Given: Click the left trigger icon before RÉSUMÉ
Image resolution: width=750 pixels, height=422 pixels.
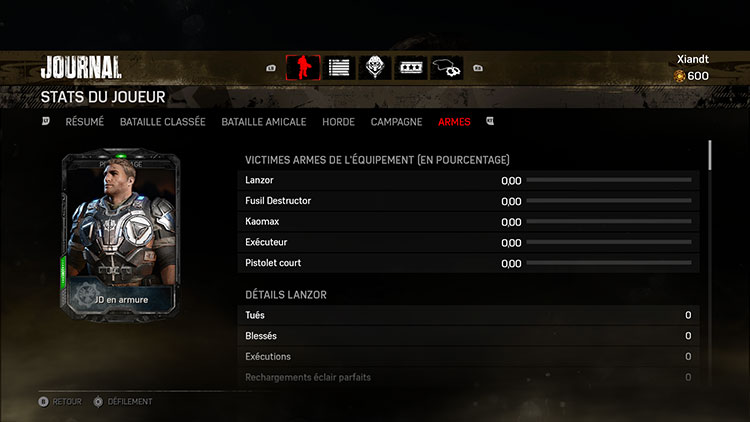Looking at the screenshot, I should coord(45,121).
